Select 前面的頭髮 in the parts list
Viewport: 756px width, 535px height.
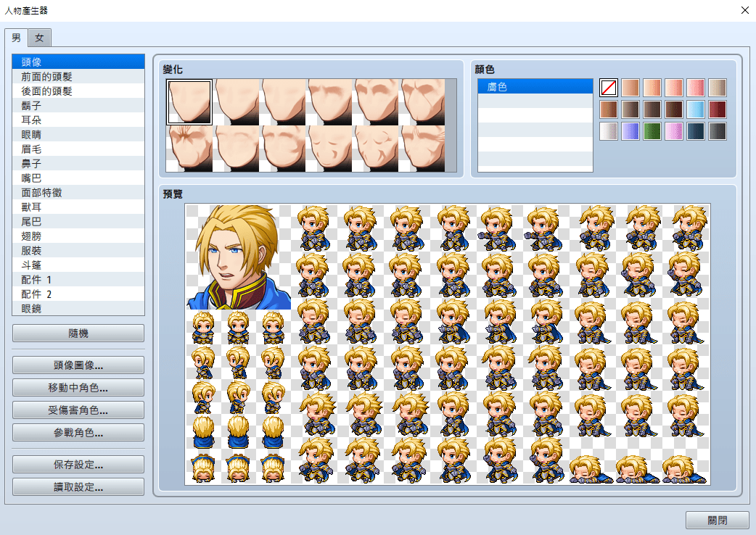(78, 77)
